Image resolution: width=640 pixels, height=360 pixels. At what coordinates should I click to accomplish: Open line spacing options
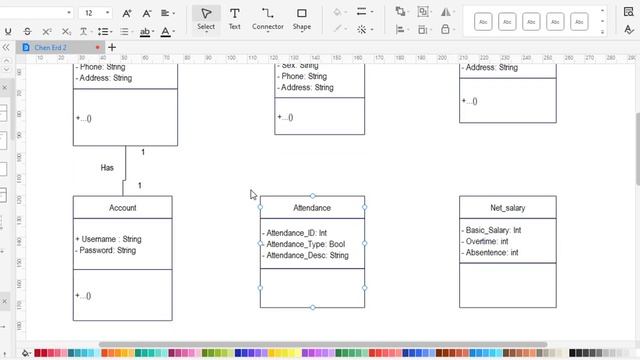[x=126, y=31]
